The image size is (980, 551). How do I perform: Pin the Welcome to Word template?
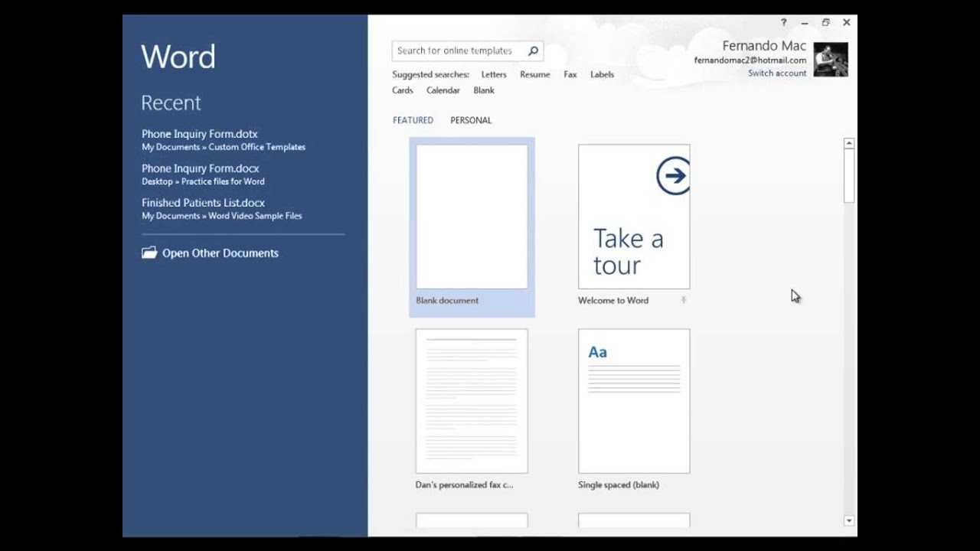(x=684, y=300)
